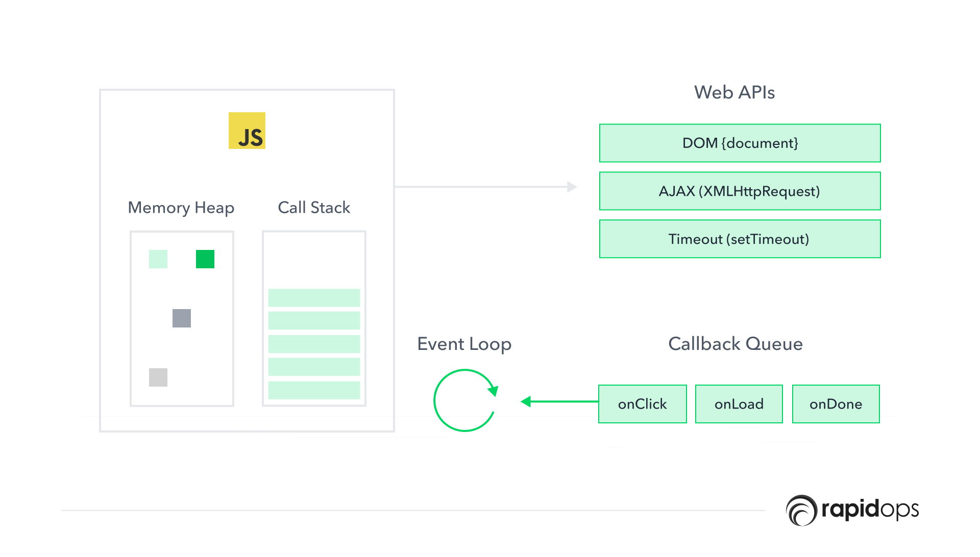Click the circular Event Loop arrow icon
This screenshot has height=557, width=980.
465,400
